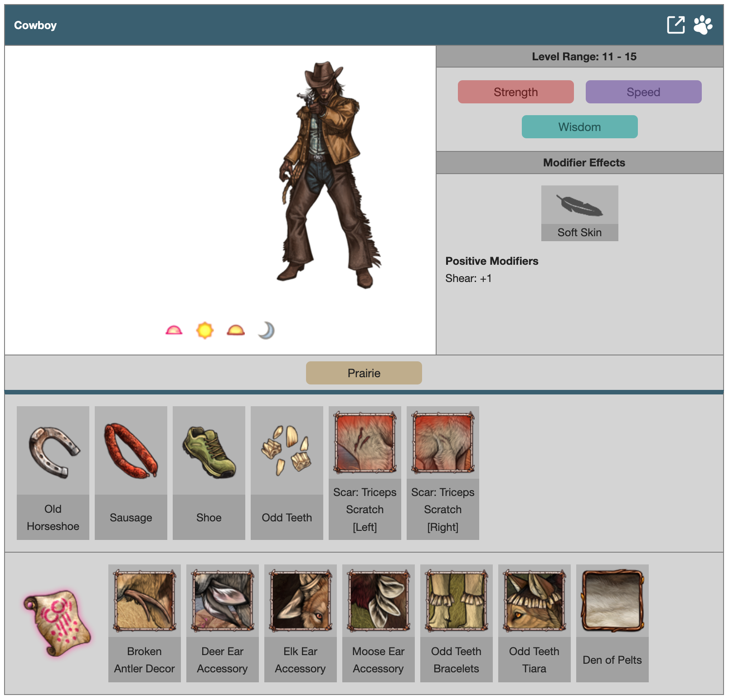Open the Sausage item
Viewport: 729px width, 700px height.
(131, 472)
